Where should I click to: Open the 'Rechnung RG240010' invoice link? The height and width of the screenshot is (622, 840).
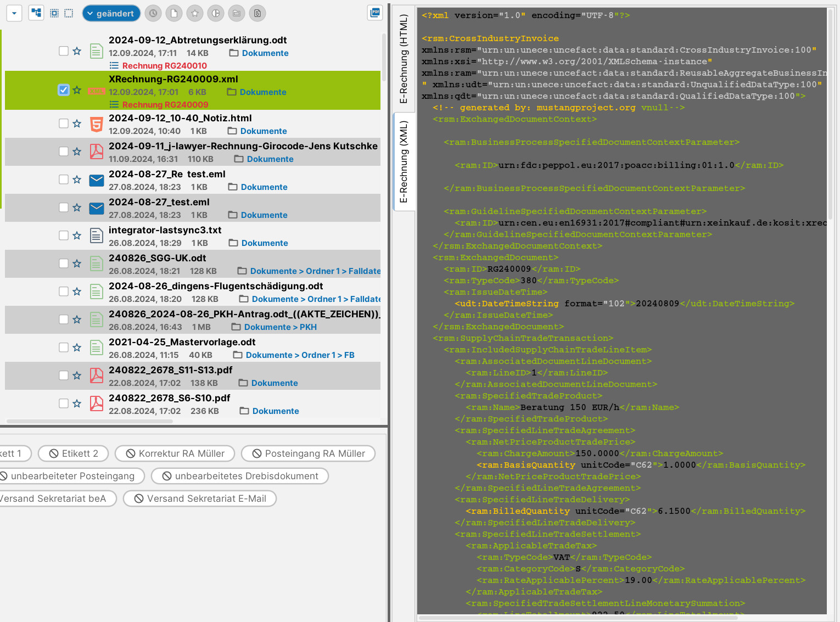coord(164,66)
